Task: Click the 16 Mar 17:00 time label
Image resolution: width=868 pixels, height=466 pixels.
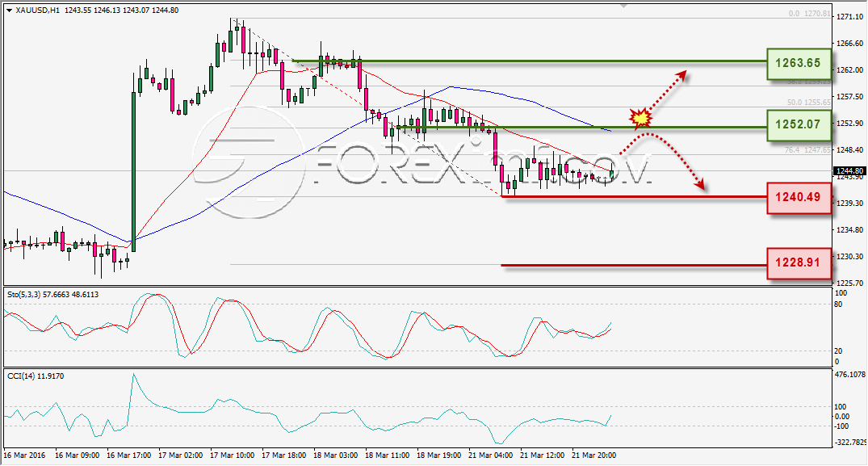Action: pyautogui.click(x=128, y=455)
